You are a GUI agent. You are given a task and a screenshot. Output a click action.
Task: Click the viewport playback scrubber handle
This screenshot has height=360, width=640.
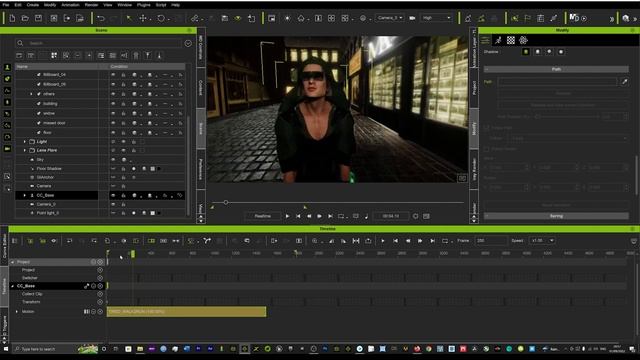226,202
